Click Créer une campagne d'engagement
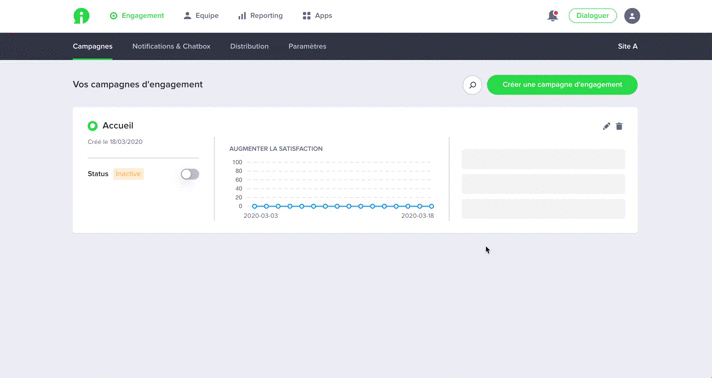The image size is (712, 378). click(x=562, y=85)
